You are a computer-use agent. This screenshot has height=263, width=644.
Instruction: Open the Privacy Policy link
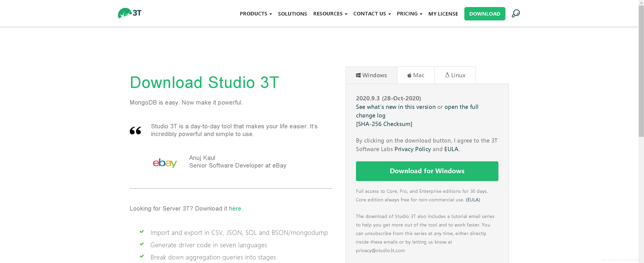413,149
